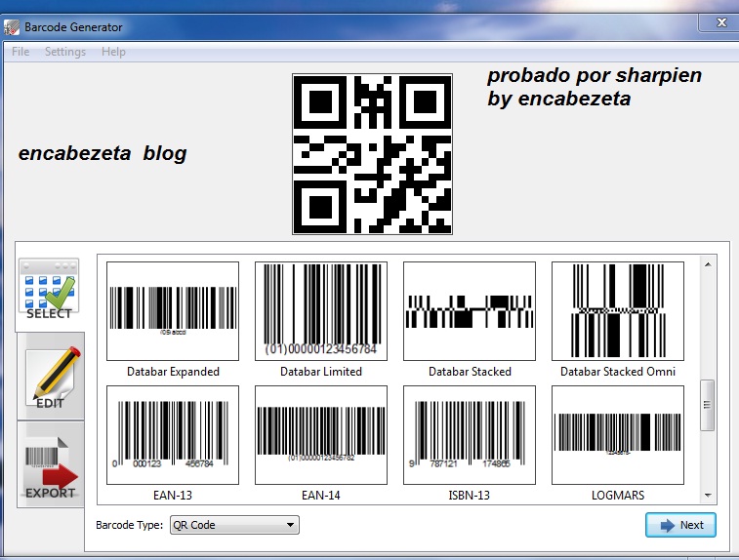Click the 'Databar Expanded' label text

click(173, 372)
